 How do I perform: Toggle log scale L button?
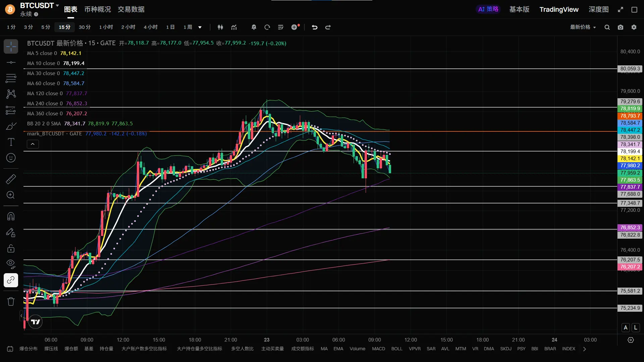[636, 327]
